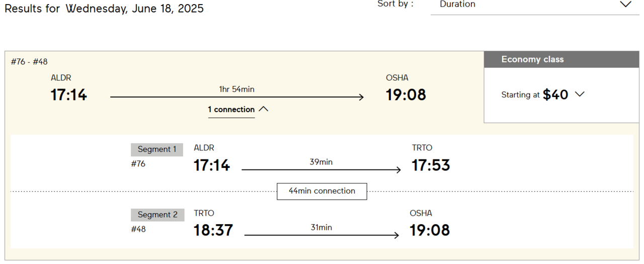
Task: Click the 17:53 TRTO arrival time
Action: click(x=431, y=165)
